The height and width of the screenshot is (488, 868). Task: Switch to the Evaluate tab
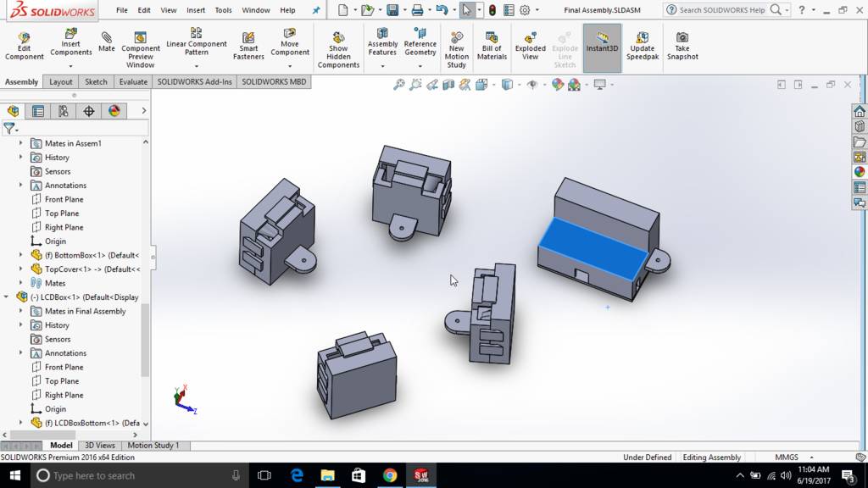(133, 82)
